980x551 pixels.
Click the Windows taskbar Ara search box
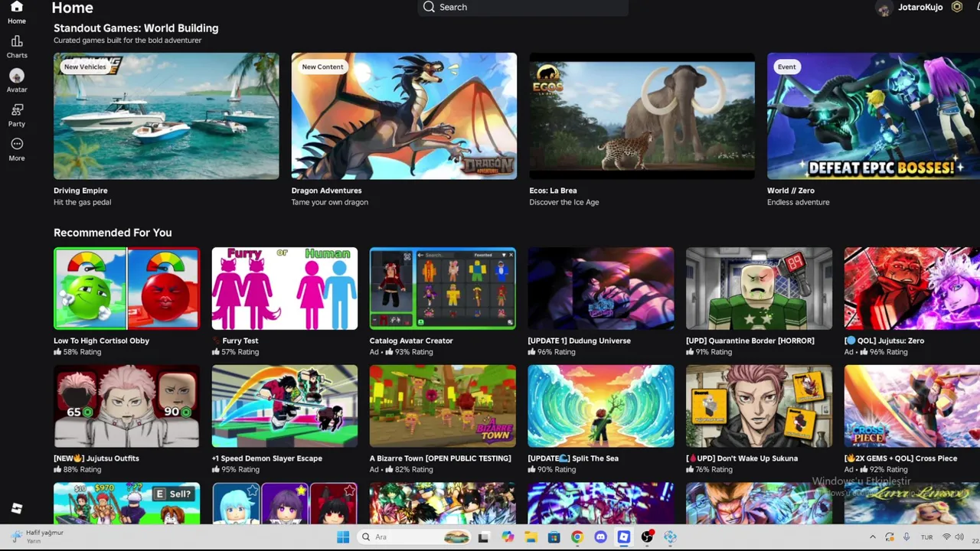(413, 537)
